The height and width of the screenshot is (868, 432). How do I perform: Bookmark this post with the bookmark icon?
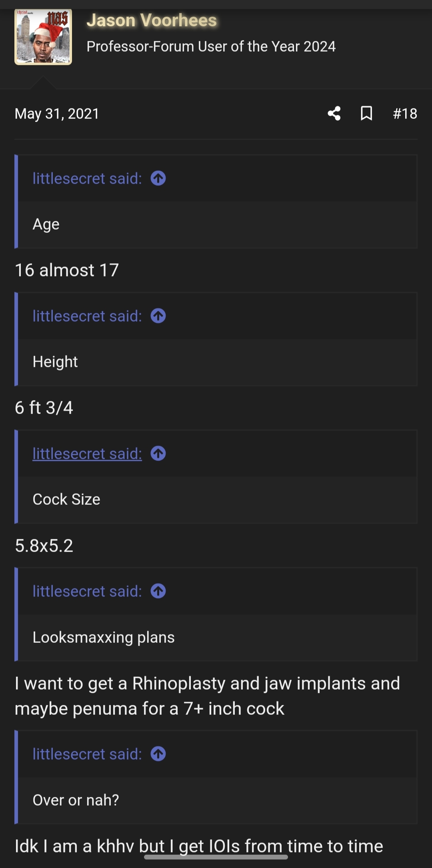pos(366,114)
